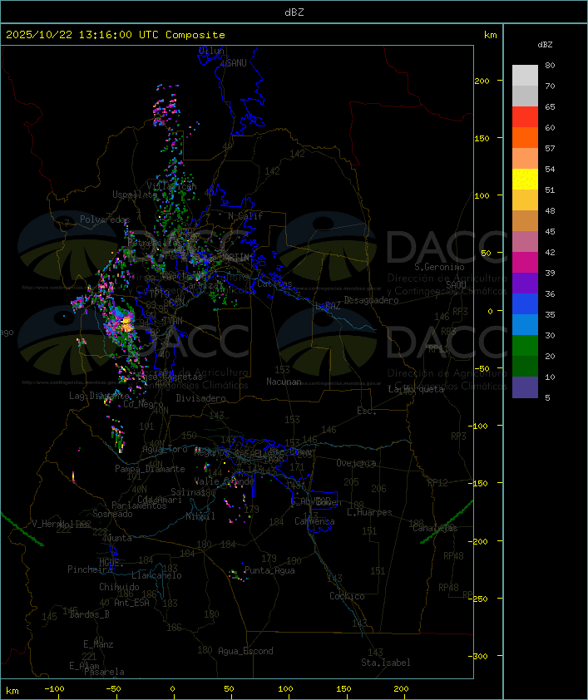Viewport: 588px width, 700px height.
Task: Pick the gold 48–51 dBZ legend swatch
Action: click(x=525, y=200)
